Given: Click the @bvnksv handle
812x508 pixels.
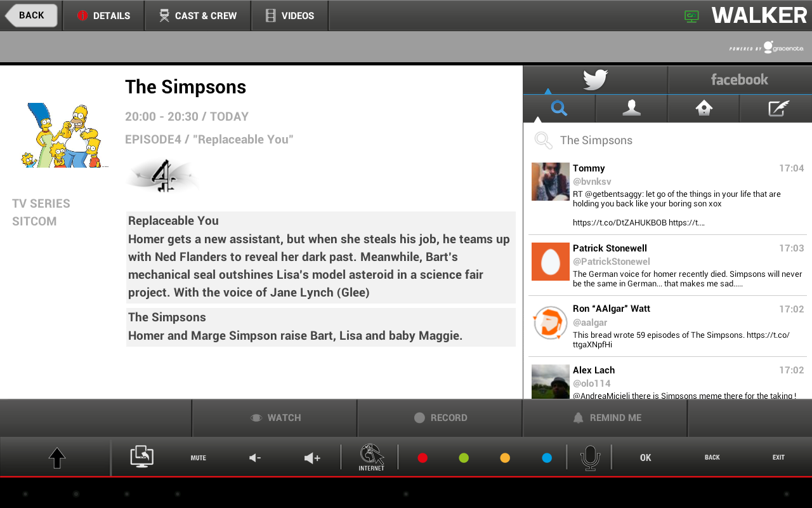Looking at the screenshot, I should 592,182.
